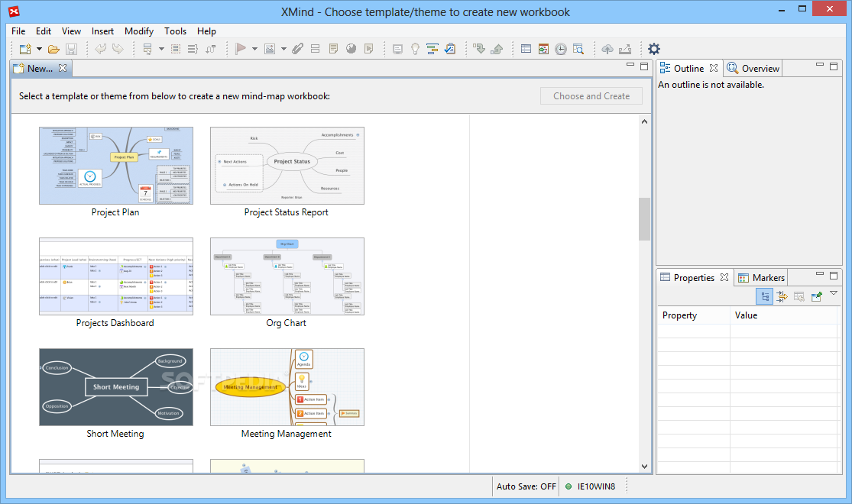Viewport: 852px width, 504px height.
Task: Select the Short Meeting template thumbnail
Action: (x=115, y=387)
